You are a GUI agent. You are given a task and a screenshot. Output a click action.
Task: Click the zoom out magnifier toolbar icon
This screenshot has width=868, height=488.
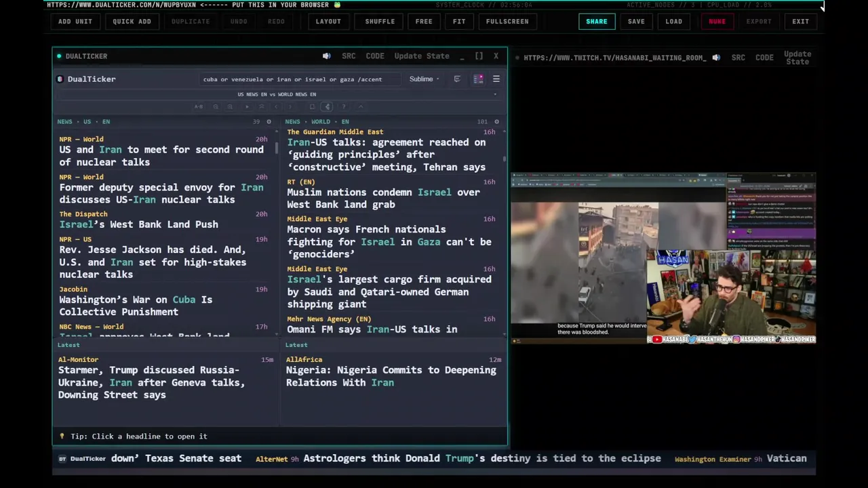(216, 106)
